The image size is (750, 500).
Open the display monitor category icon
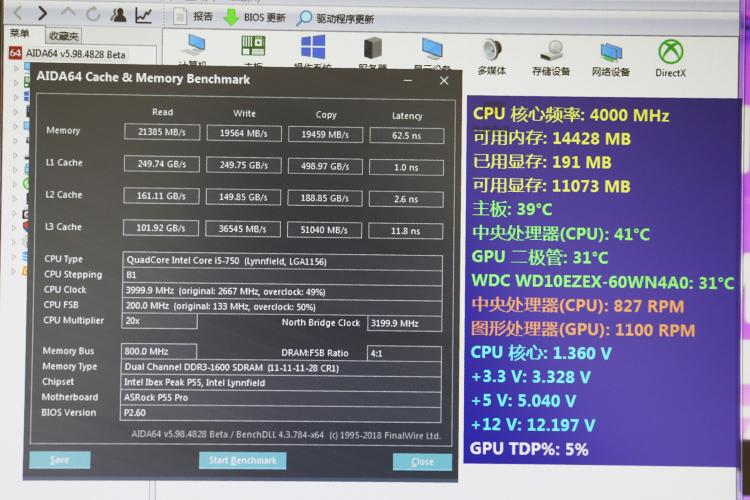coord(431,48)
